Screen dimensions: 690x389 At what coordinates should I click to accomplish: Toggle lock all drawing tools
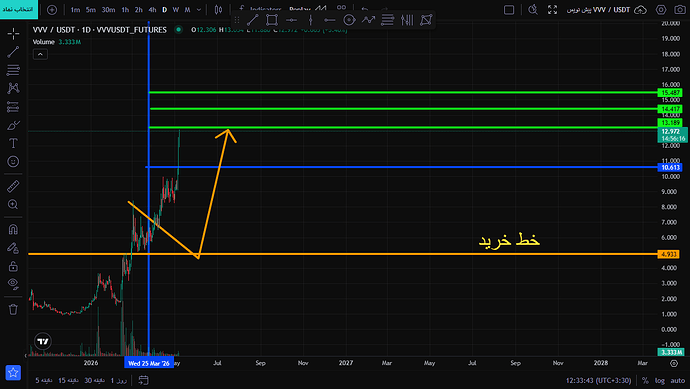[13, 266]
